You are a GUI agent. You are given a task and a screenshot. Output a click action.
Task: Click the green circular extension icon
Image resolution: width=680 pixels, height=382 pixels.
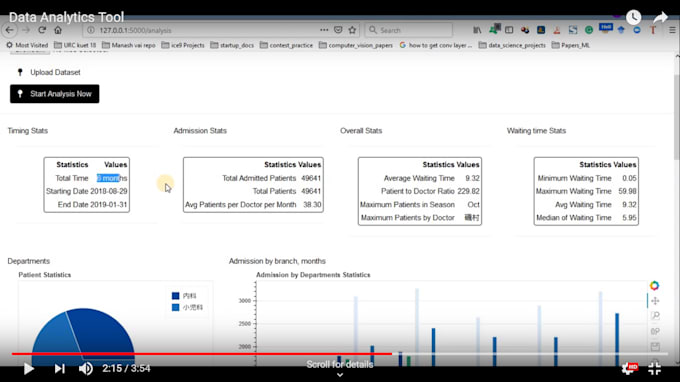click(x=589, y=30)
